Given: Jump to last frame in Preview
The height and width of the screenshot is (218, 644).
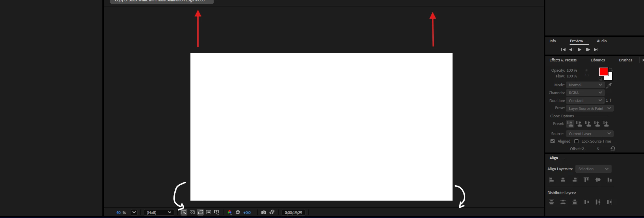Looking at the screenshot, I should click(x=596, y=50).
